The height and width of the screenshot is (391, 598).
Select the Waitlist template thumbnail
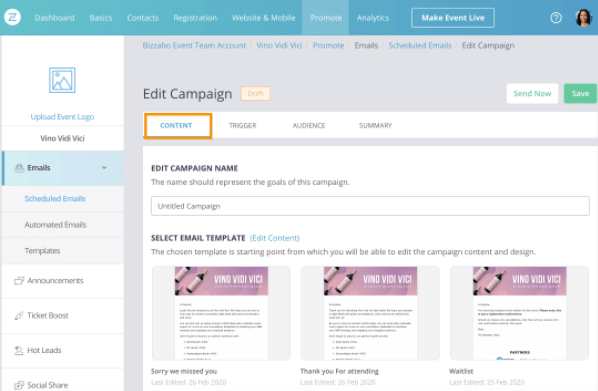(519, 313)
